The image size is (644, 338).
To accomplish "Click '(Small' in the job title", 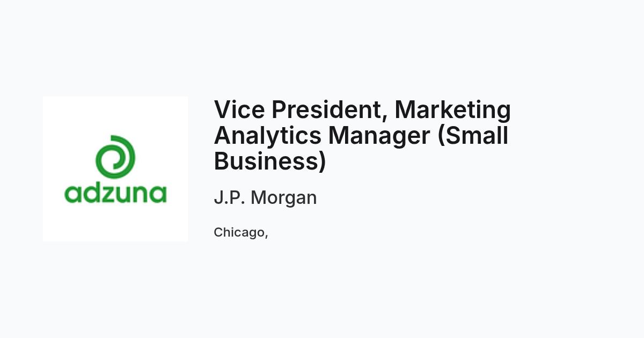I will 473,135.
